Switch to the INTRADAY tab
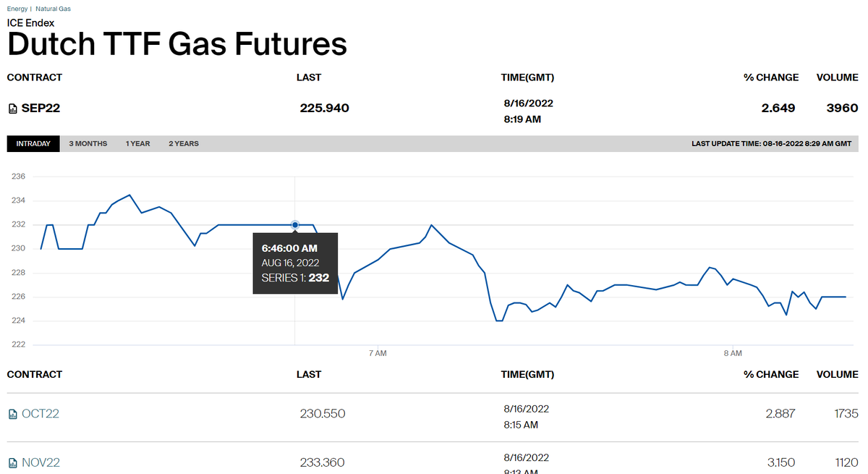This screenshot has height=474, width=868. (33, 143)
